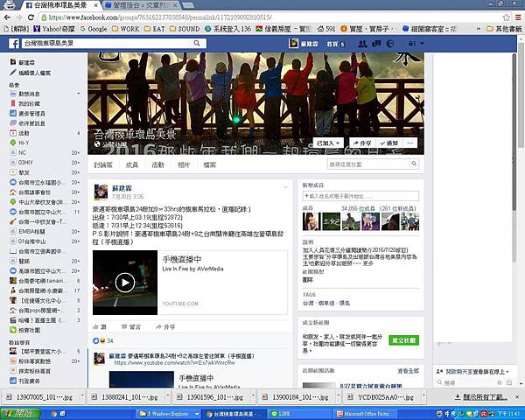Switch to Windows Explorer in the taskbar
This screenshot has height=420, width=525.
point(168,414)
